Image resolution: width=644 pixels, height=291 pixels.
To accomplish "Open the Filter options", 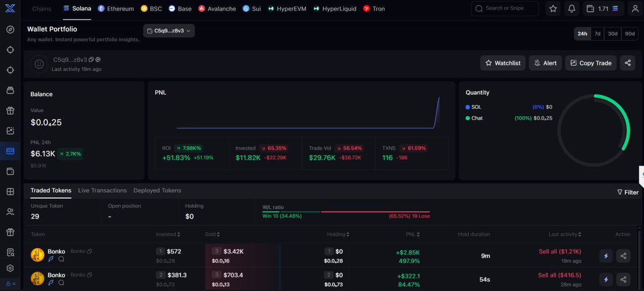I will coord(628,192).
